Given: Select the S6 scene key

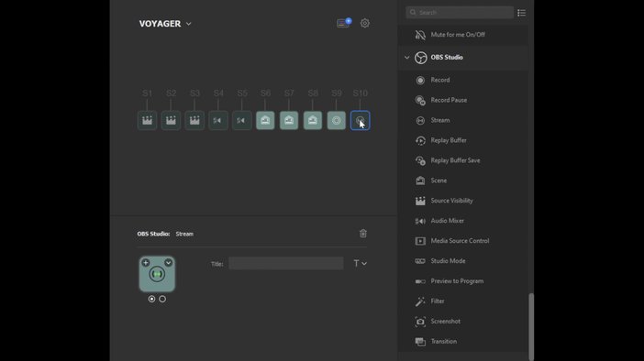Looking at the screenshot, I should click(x=265, y=121).
